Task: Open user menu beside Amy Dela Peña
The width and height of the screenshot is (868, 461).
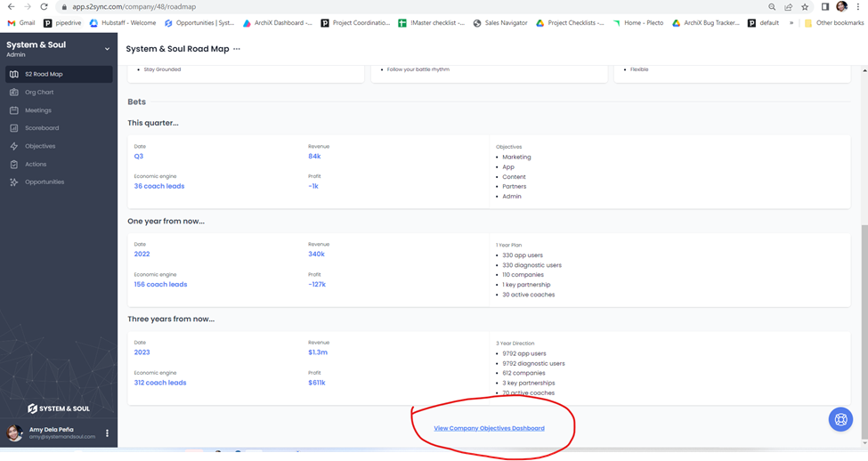Action: [x=108, y=433]
